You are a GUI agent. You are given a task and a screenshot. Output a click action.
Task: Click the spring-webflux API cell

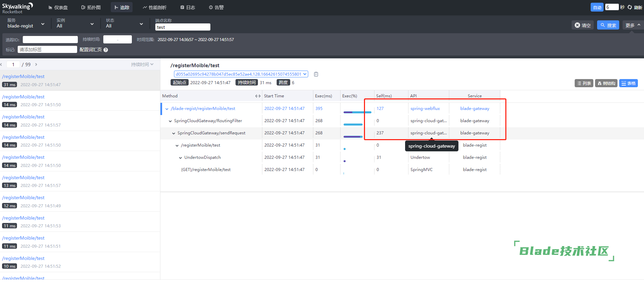point(425,109)
